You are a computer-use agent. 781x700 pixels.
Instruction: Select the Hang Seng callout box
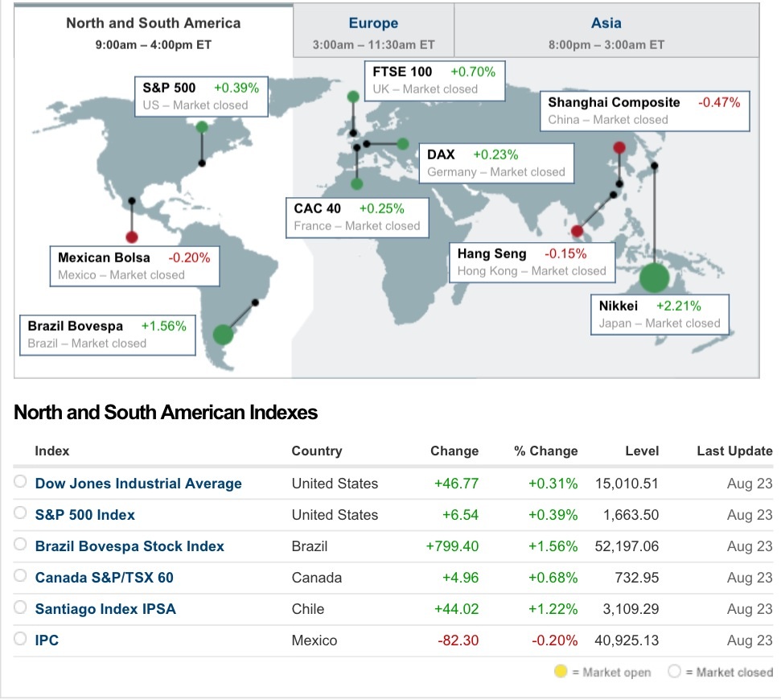[532, 262]
